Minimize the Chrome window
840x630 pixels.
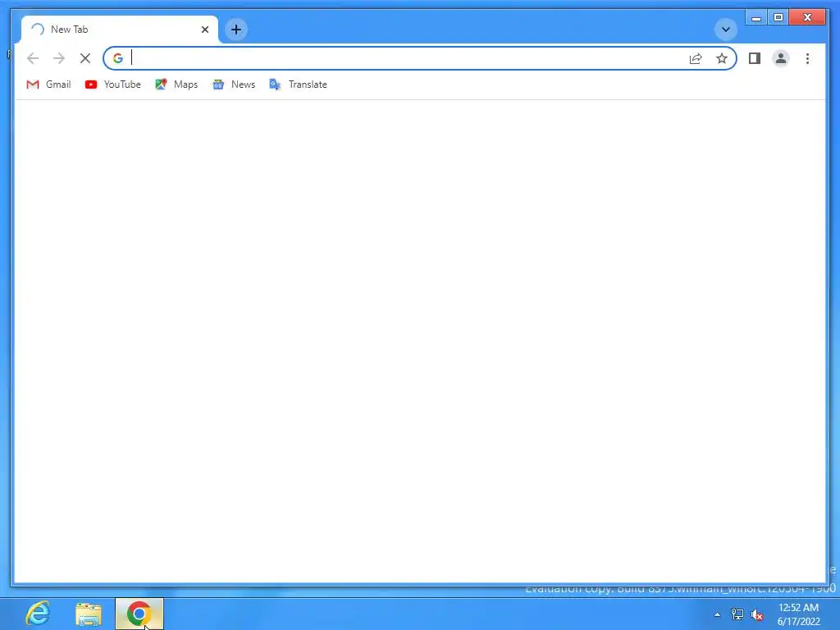[x=756, y=17]
